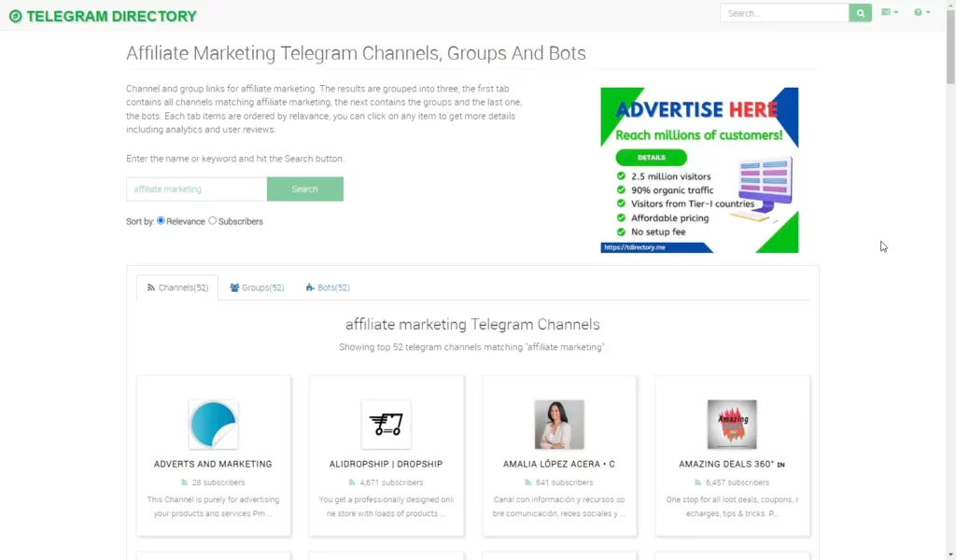This screenshot has height=560, width=956.
Task: Select the Relevance sort radio button
Action: (x=161, y=220)
